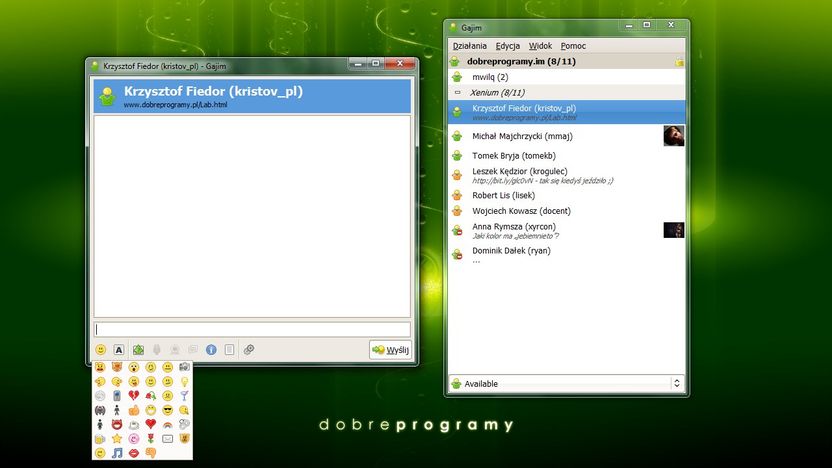Select contact Dominik Dałek (ryan)

[x=566, y=255]
